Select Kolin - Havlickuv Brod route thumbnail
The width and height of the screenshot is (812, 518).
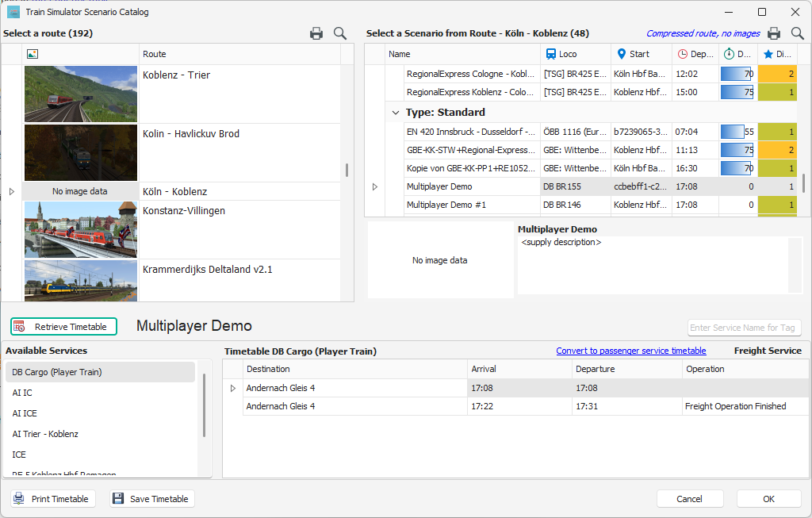pyautogui.click(x=81, y=152)
